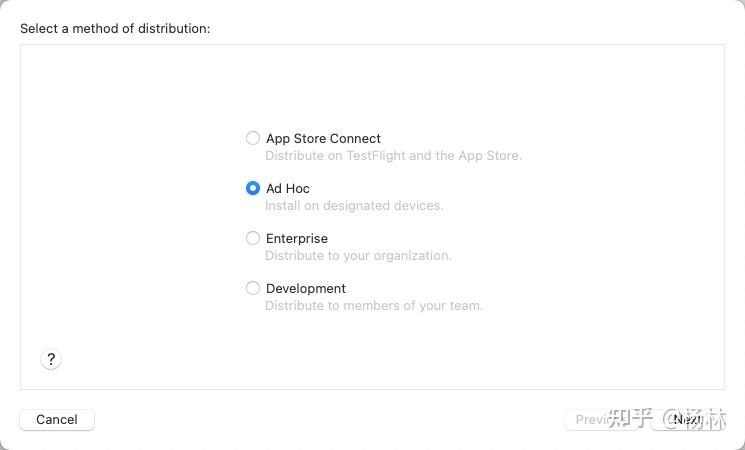745x450 pixels.
Task: Choose the Enterprise radio button
Action: click(x=253, y=238)
